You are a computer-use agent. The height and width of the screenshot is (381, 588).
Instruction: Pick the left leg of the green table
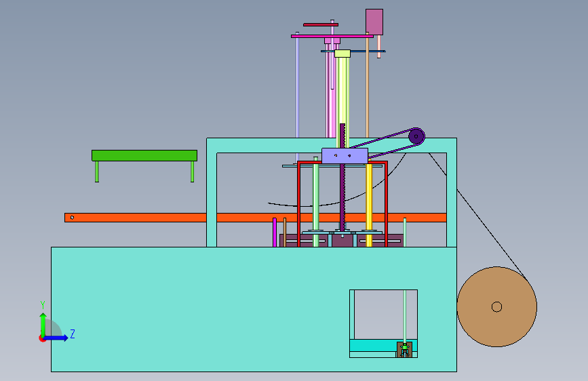(x=97, y=172)
